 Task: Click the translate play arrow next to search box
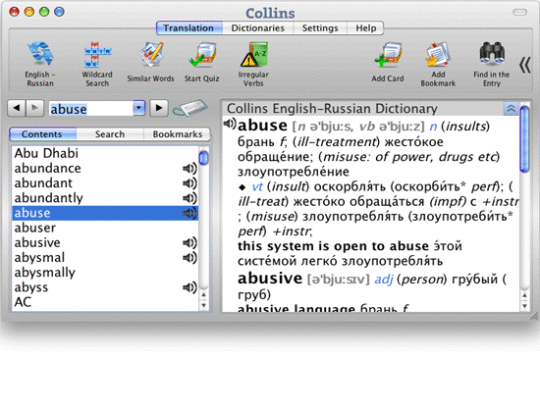159,108
